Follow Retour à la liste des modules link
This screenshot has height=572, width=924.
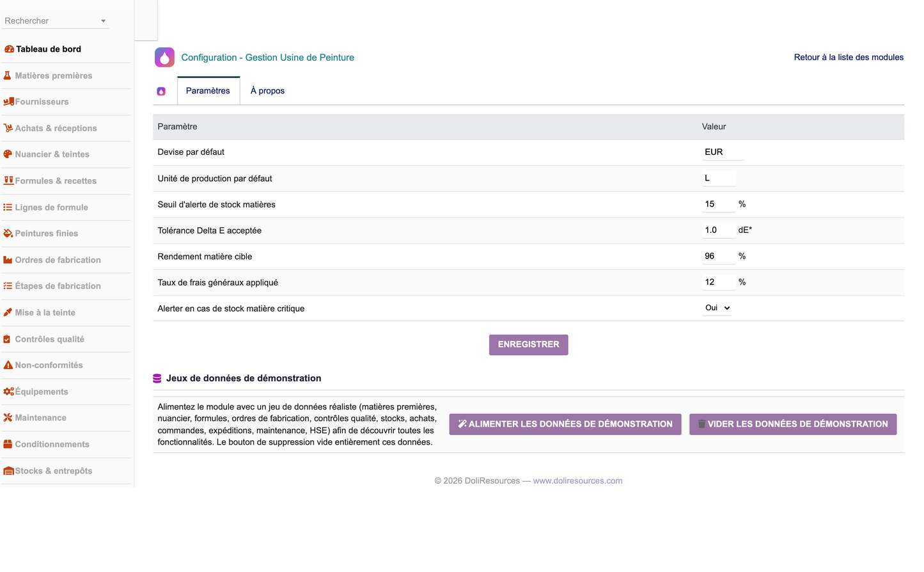849,58
